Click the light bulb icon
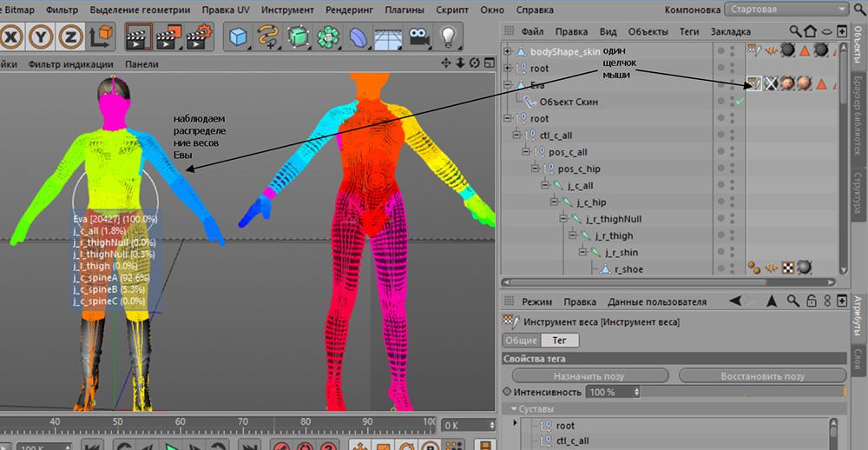This screenshot has width=868, height=450. click(x=449, y=37)
